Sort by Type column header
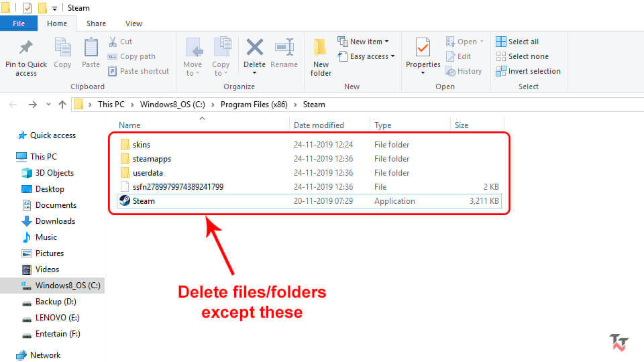Viewport: 644px width, 362px height. click(383, 125)
